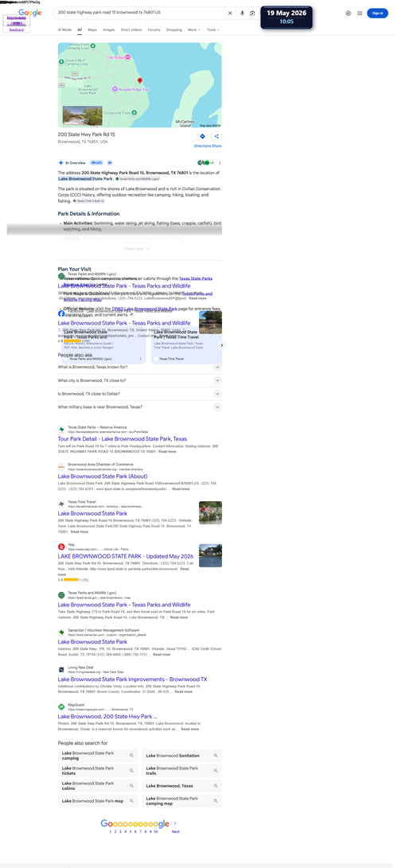The width and height of the screenshot is (398, 868).
Task: Open 'LAKE BROWNWOOD STATE PARK - Updated May 2026'
Action: (125, 556)
